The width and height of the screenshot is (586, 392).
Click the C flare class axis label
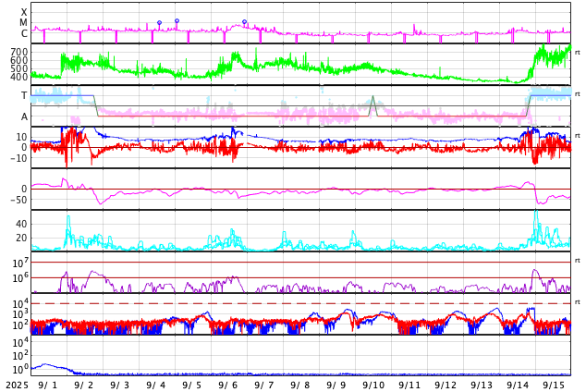click(24, 34)
